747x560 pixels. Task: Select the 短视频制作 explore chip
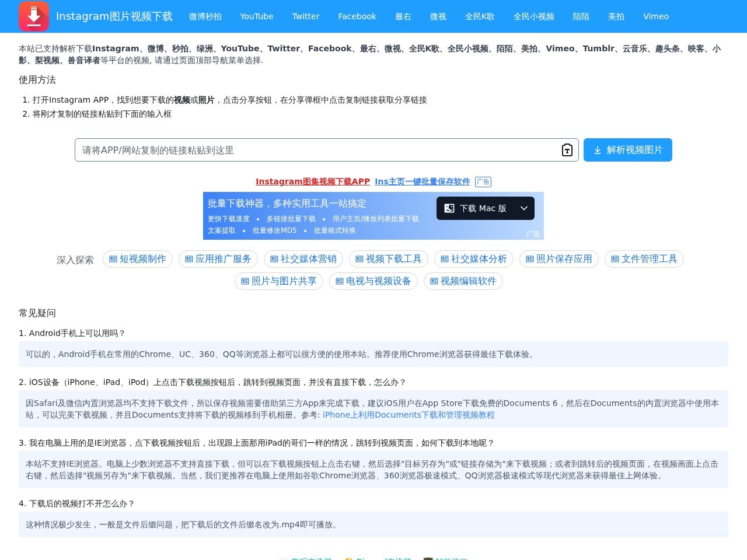tap(138, 259)
